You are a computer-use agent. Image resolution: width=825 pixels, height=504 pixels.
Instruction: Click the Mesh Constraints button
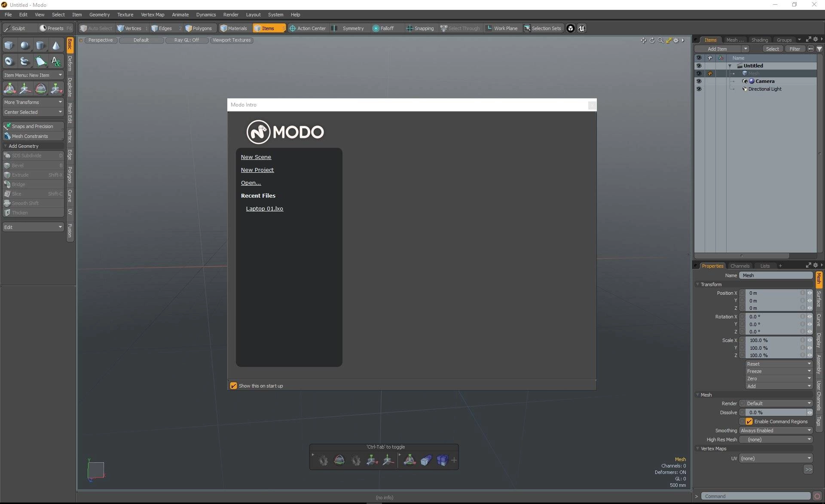(33, 136)
